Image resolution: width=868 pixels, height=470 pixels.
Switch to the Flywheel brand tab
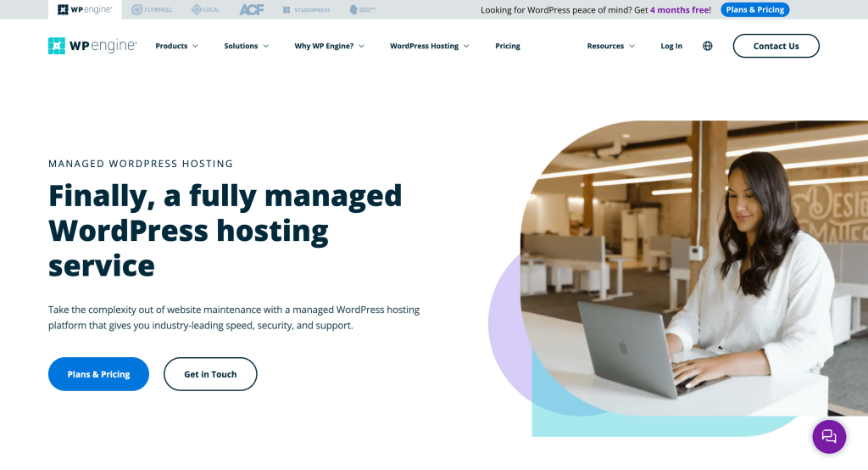coord(152,9)
